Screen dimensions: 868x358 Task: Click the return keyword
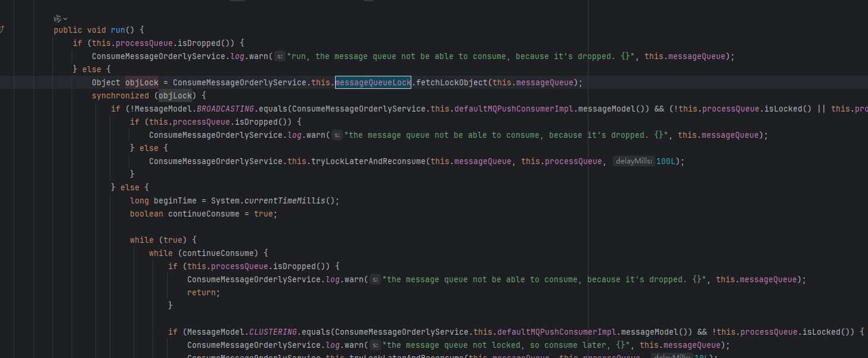[x=201, y=292]
